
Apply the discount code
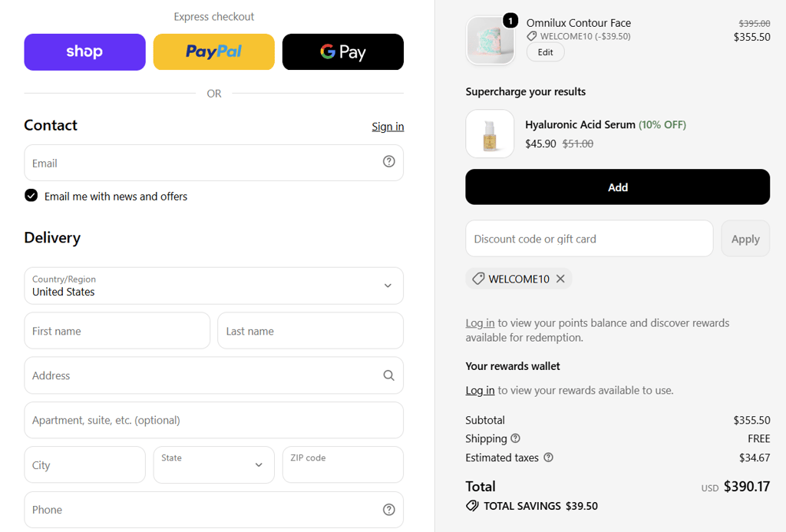pos(745,239)
